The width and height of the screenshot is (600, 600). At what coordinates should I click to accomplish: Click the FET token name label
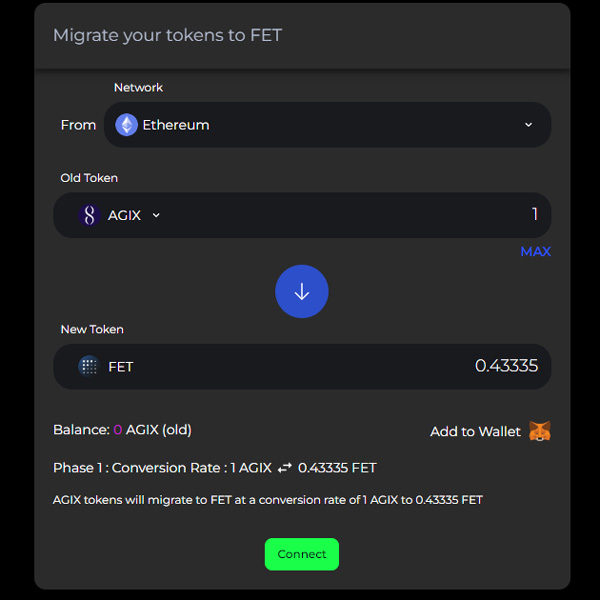point(121,367)
